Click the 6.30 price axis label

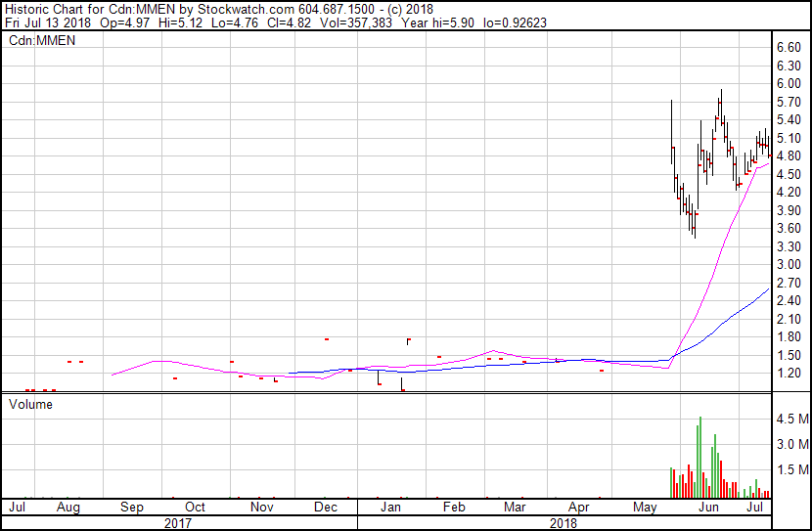coord(789,66)
